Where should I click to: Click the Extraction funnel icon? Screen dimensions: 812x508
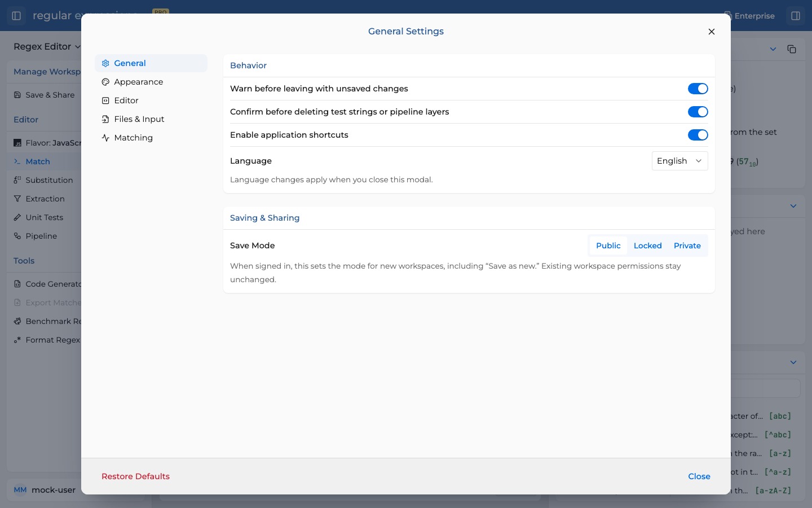[17, 199]
